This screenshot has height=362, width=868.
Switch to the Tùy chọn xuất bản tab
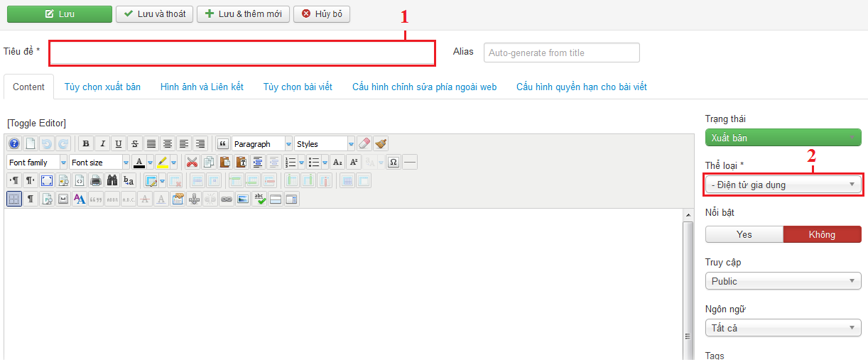102,87
